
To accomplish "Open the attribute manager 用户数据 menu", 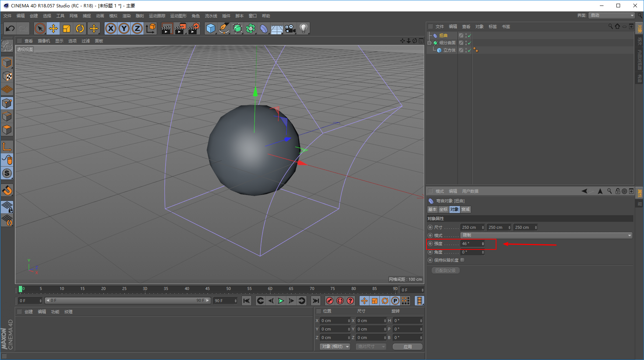I will coord(470,191).
